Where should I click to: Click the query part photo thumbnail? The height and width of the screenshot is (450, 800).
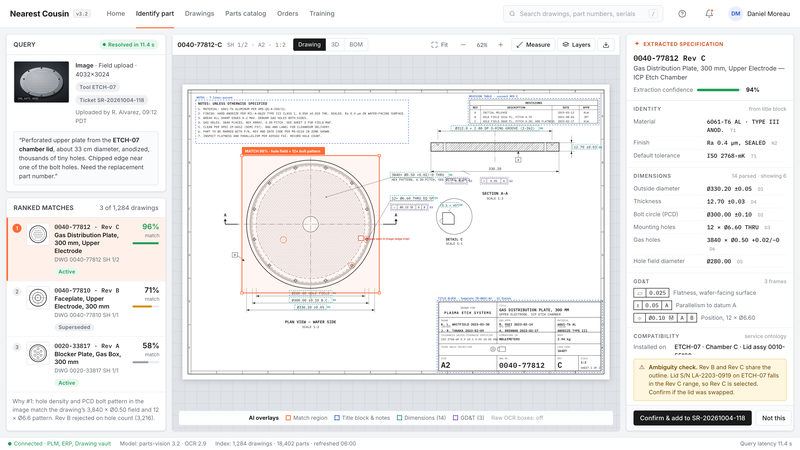click(x=41, y=82)
